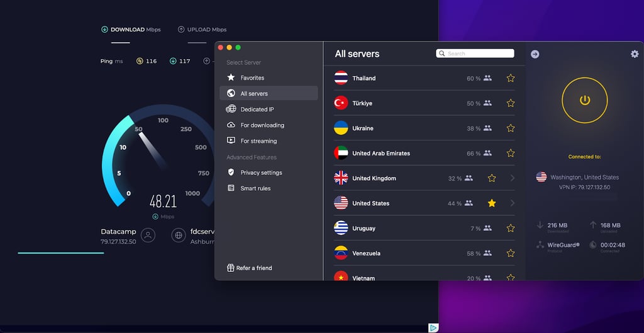Select the Venezuela server name

[x=367, y=253]
